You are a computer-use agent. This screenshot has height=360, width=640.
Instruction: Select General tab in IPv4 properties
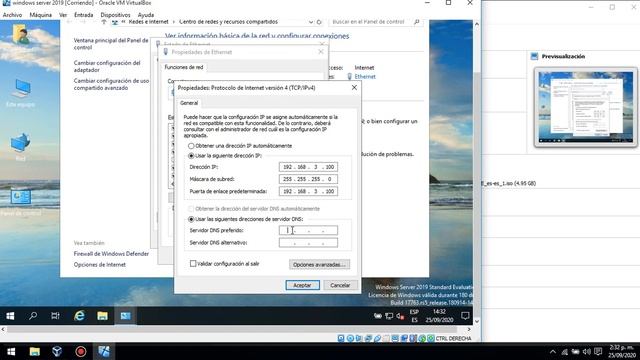(x=189, y=103)
